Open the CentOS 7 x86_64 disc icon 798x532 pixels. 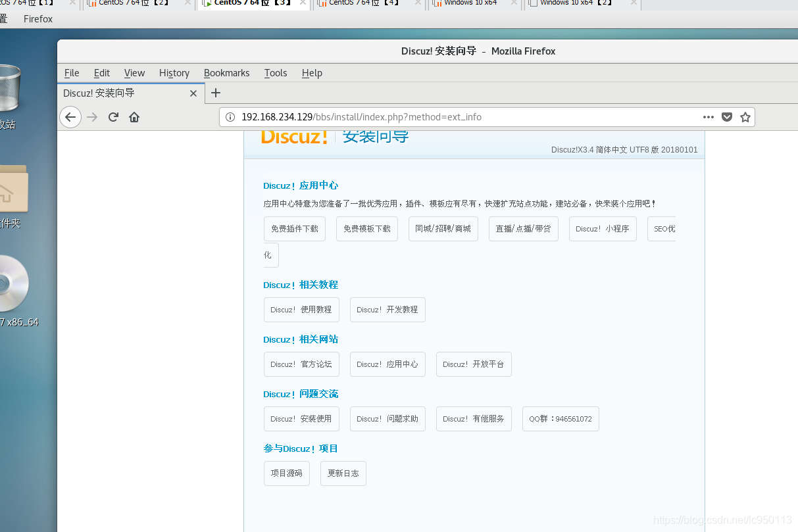click(x=13, y=283)
